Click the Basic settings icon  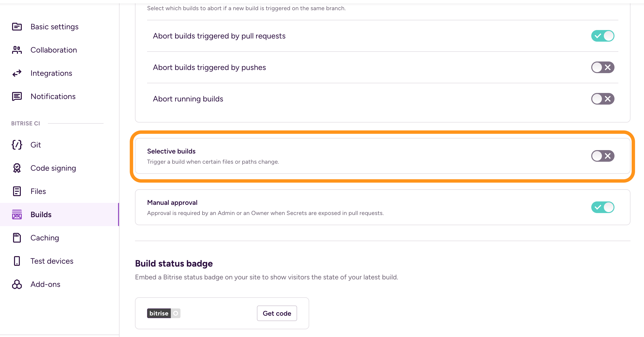pyautogui.click(x=17, y=27)
